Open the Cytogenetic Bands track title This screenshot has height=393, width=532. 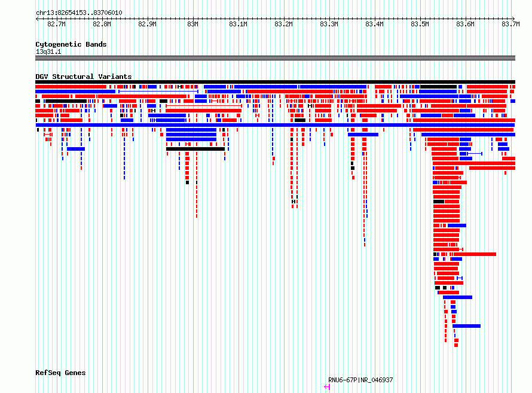(71, 44)
